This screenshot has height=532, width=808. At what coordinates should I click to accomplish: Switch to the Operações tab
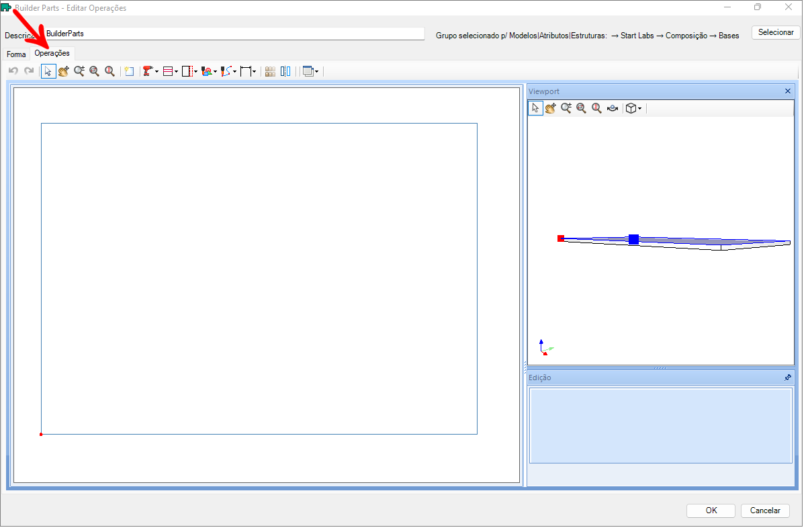(x=52, y=53)
